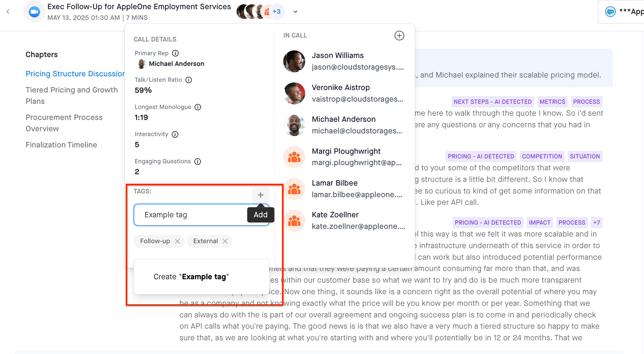This screenshot has width=644, height=354.
Task: Click the METRICS tag
Action: tap(552, 102)
